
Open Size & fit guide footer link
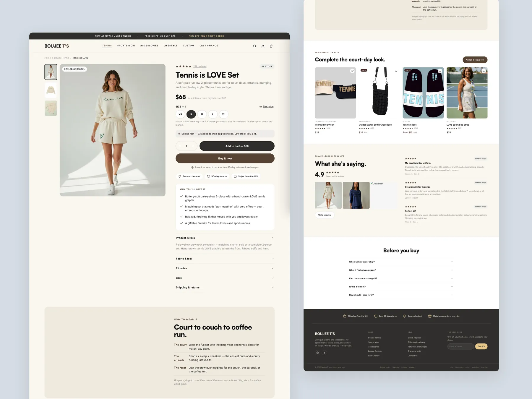pos(414,338)
